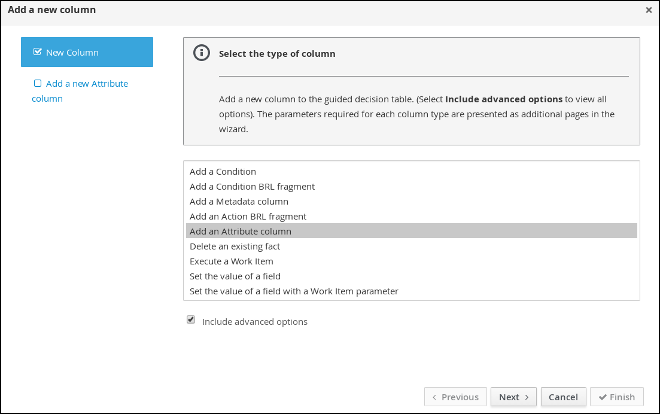This screenshot has height=414, width=660.
Task: Click the Cancel button
Action: 563,397
